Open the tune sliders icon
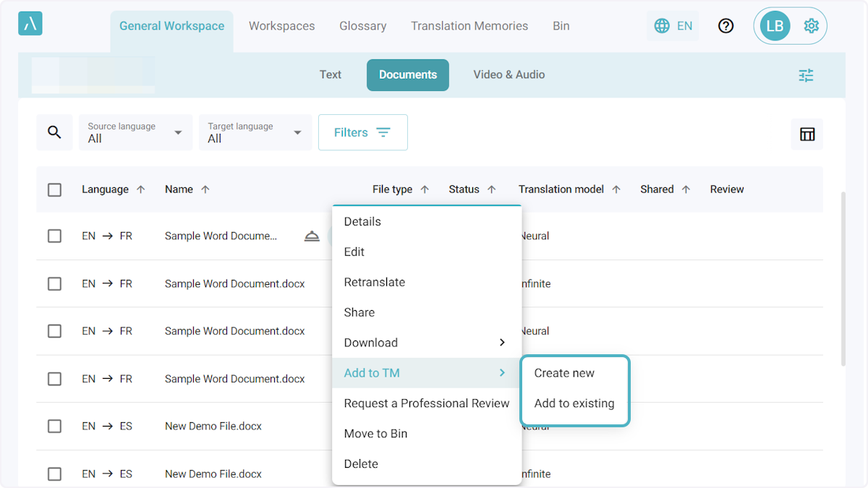868x488 pixels. (806, 75)
